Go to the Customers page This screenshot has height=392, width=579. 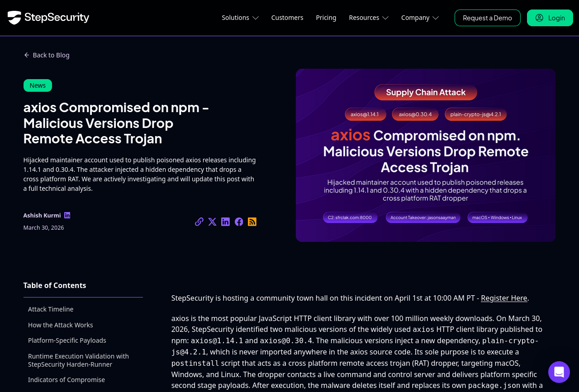(x=287, y=18)
